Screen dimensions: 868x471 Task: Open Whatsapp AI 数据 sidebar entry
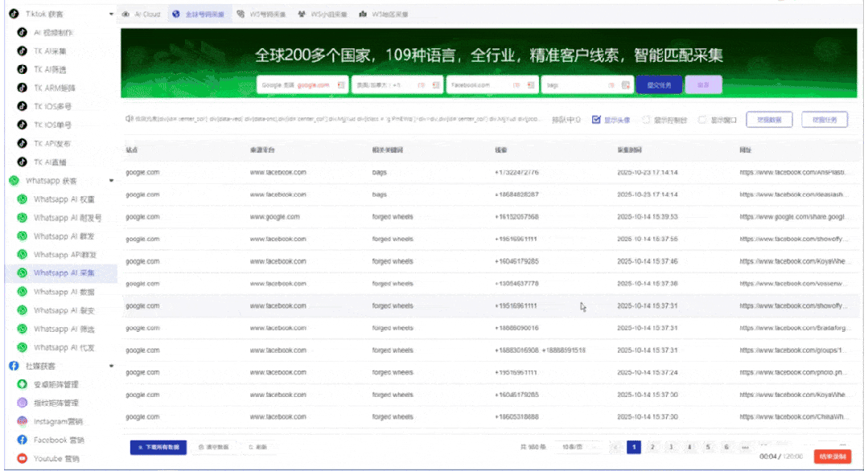coord(64,292)
